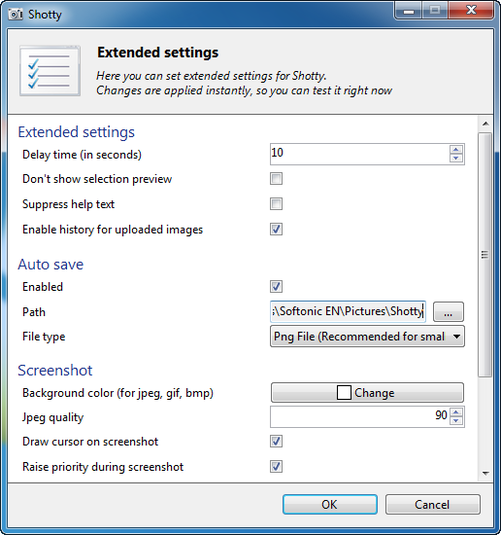Decrease delay time with down arrow
The image size is (501, 535).
click(456, 158)
